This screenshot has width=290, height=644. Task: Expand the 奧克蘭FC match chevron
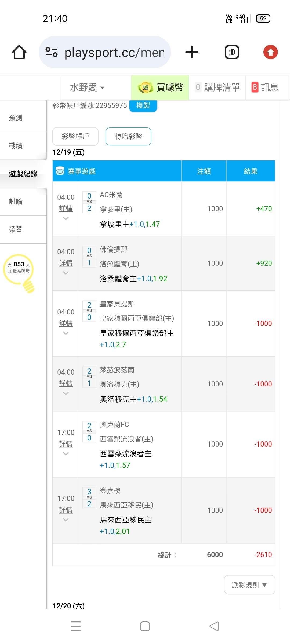pyautogui.click(x=66, y=454)
